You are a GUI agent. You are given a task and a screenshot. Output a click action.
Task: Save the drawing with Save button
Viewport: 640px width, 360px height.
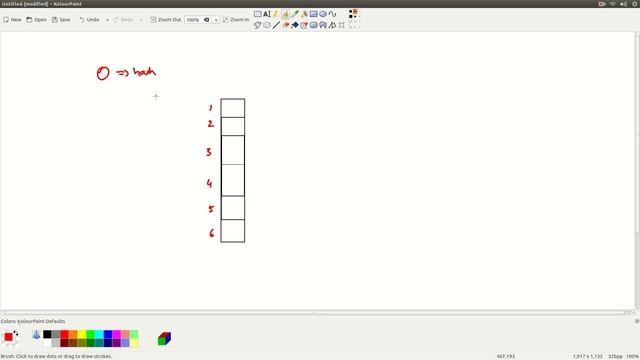(61, 20)
